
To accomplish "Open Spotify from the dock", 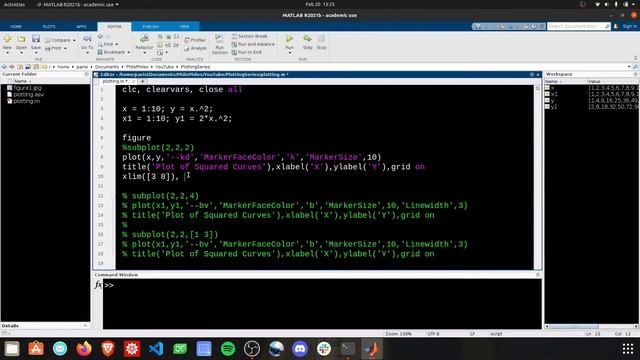I will click(228, 349).
